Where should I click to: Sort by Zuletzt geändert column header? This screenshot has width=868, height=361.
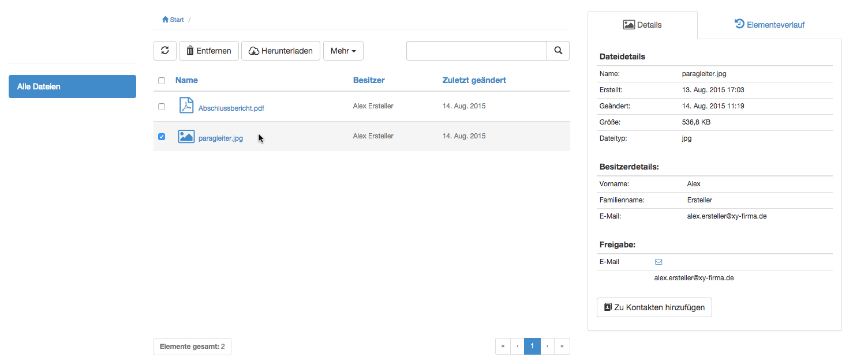(474, 80)
